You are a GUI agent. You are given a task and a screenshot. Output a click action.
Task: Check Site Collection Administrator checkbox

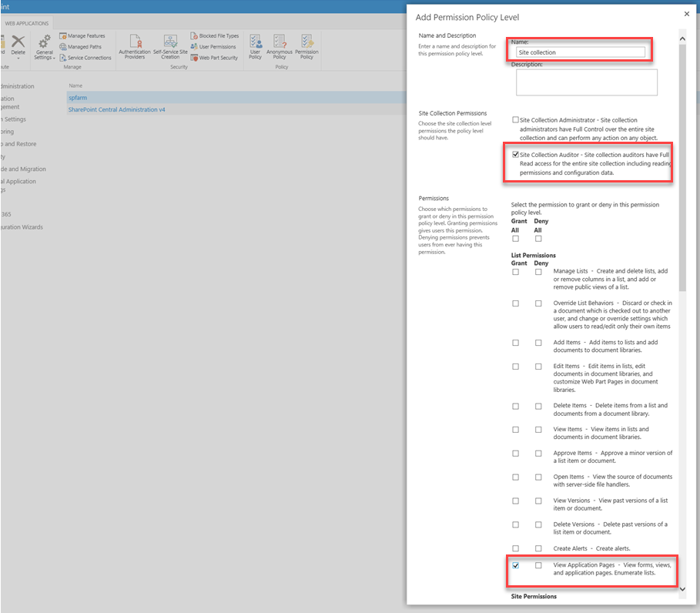coord(516,119)
